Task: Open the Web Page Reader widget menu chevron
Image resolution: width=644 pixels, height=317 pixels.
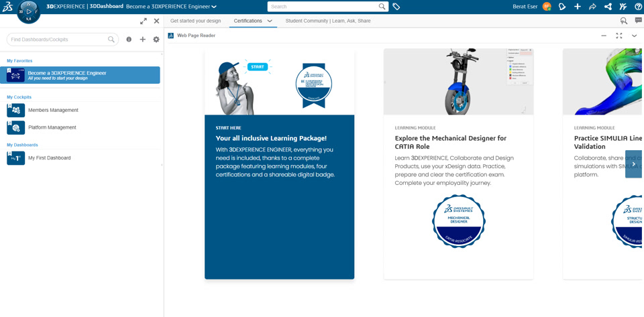Action: [634, 36]
